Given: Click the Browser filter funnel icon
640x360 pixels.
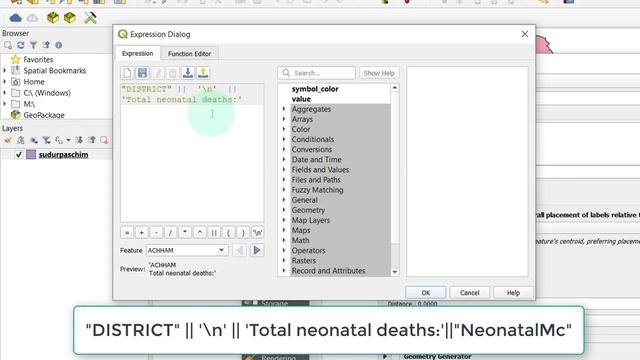Looking at the screenshot, I should pos(33,45).
